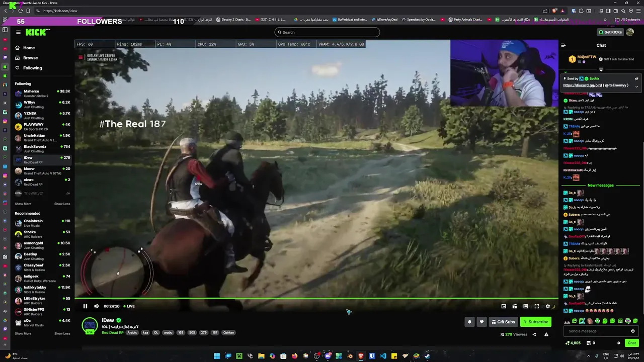Open the user profile avatar menu
This screenshot has width=644, height=362.
click(630, 32)
